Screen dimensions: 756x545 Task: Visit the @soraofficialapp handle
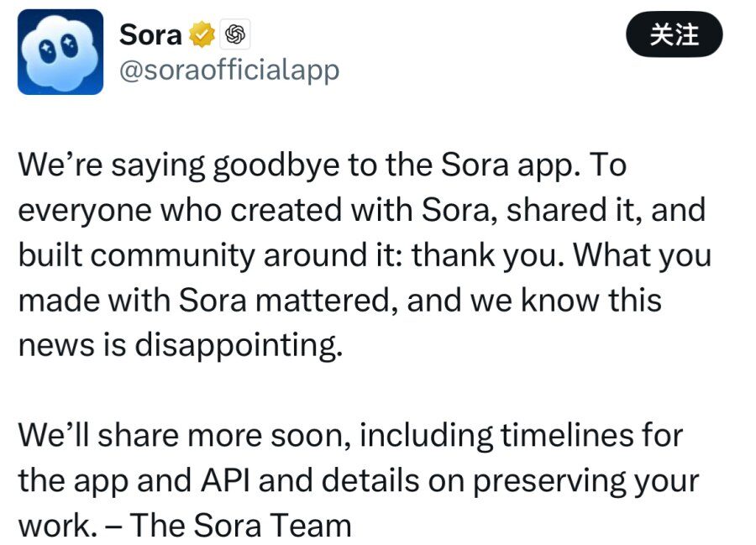click(x=229, y=71)
